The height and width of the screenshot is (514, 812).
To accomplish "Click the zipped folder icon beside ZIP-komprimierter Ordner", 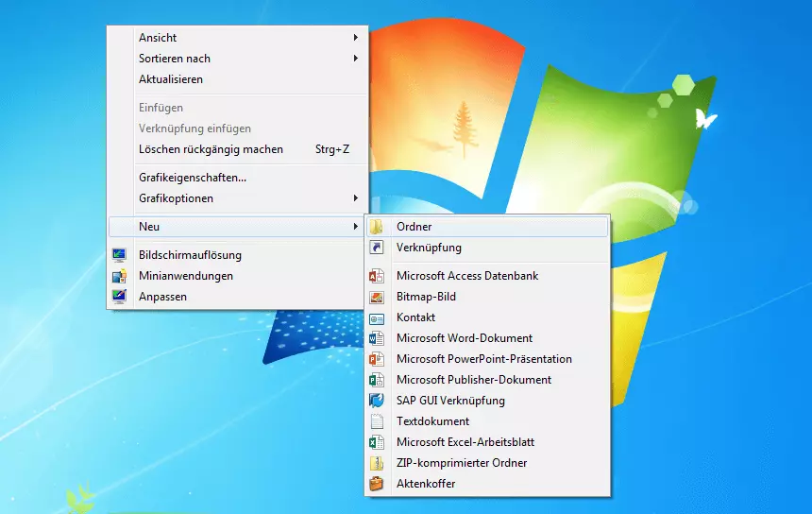I will click(377, 463).
